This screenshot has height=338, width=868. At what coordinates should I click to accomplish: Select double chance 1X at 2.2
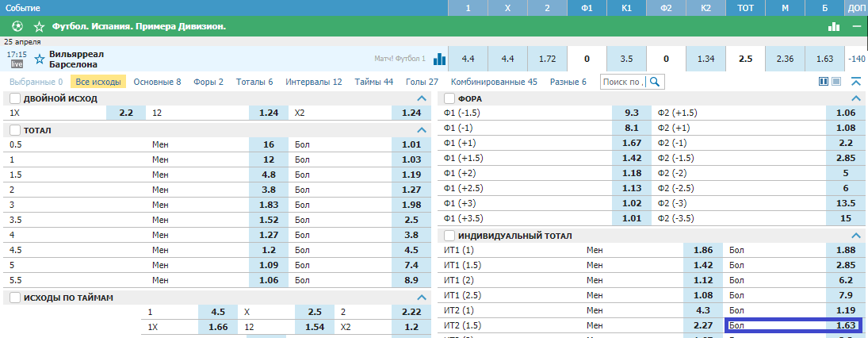(x=126, y=113)
